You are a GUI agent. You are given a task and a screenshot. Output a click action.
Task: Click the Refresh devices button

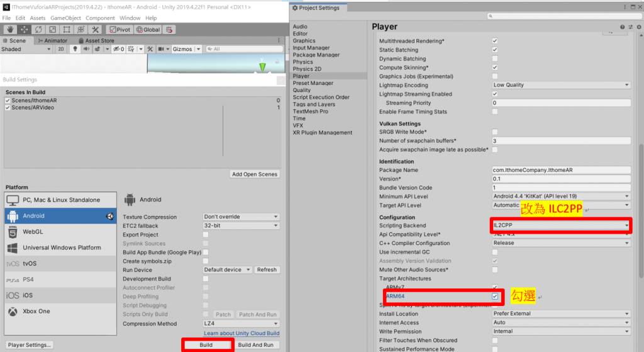[267, 270]
